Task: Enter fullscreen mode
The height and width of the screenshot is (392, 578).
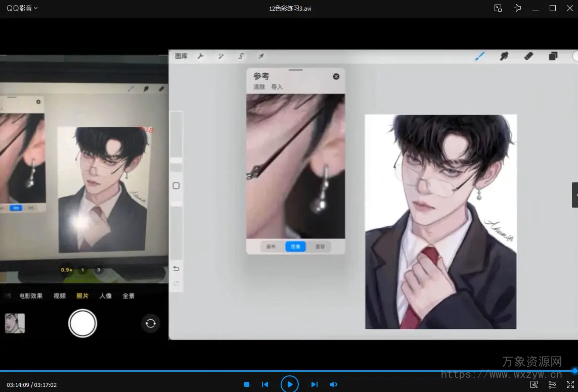Action: [570, 384]
